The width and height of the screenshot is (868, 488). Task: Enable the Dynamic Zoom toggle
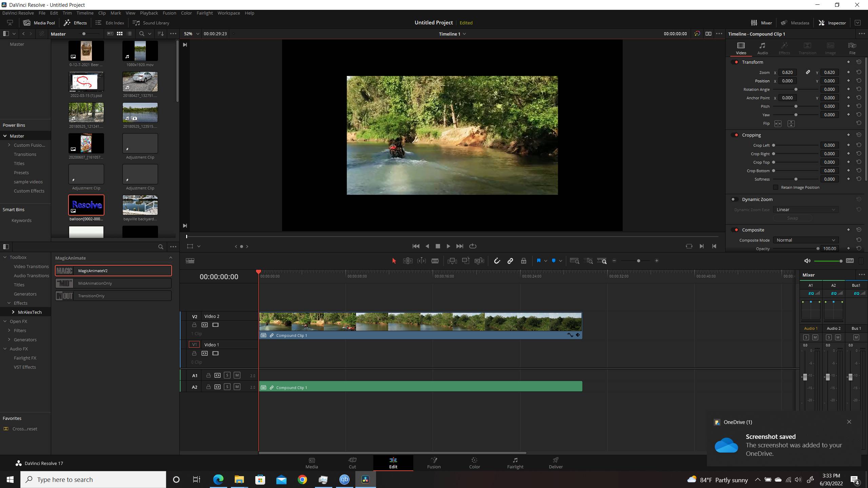pos(735,199)
